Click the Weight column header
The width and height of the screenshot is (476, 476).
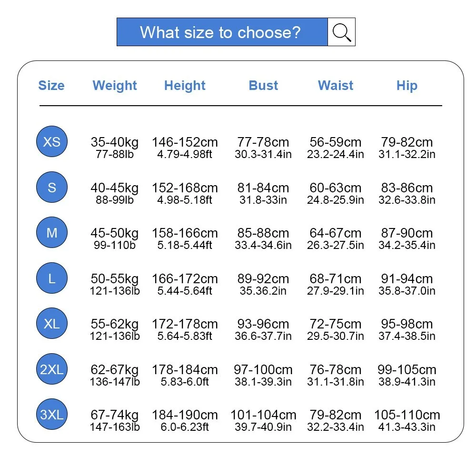tap(115, 86)
